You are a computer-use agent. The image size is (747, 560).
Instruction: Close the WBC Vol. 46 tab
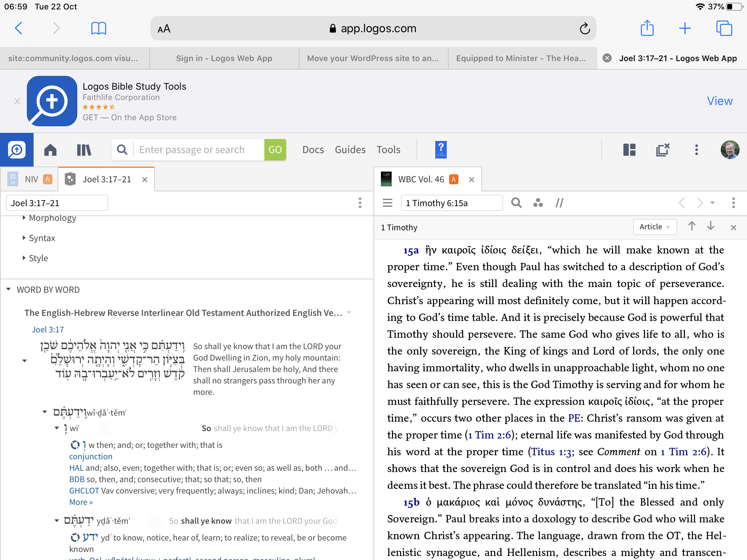[x=472, y=180]
